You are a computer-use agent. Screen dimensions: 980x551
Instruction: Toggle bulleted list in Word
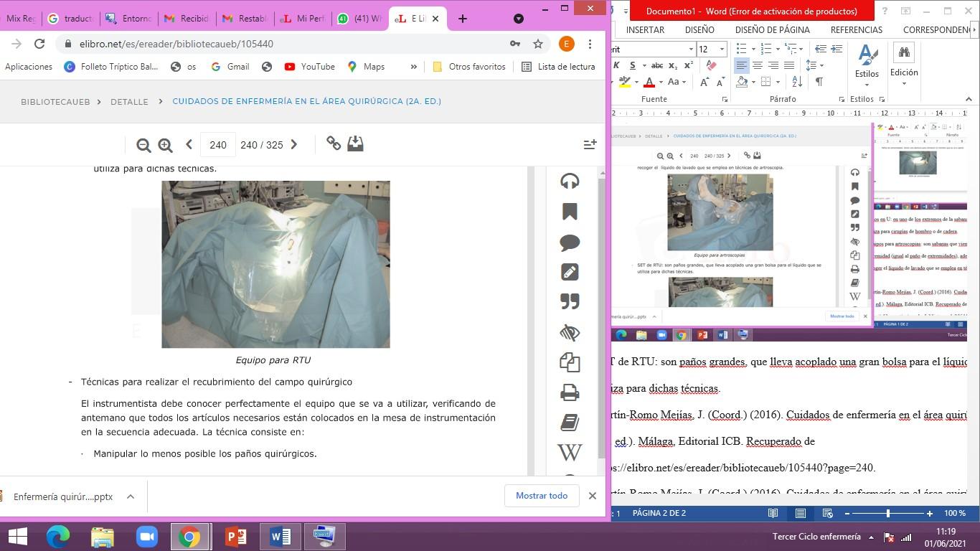tap(742, 49)
